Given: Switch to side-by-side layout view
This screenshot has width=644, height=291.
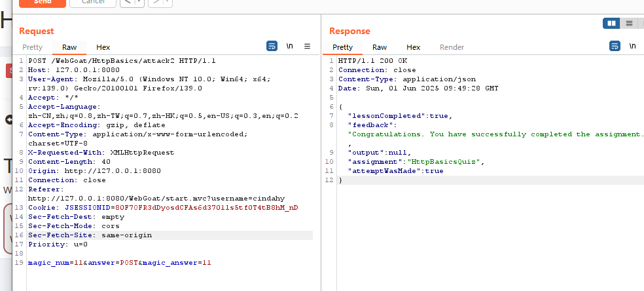Looking at the screenshot, I should click(611, 24).
